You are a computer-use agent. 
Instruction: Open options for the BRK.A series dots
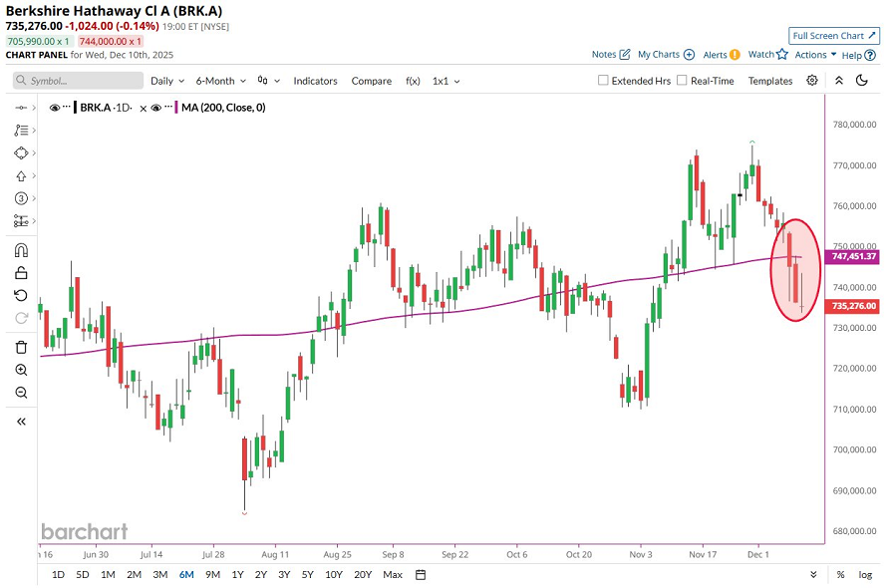tap(67, 107)
